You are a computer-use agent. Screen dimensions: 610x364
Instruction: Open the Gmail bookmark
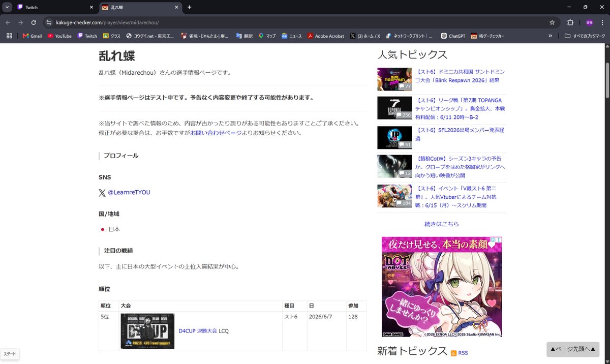(x=32, y=36)
